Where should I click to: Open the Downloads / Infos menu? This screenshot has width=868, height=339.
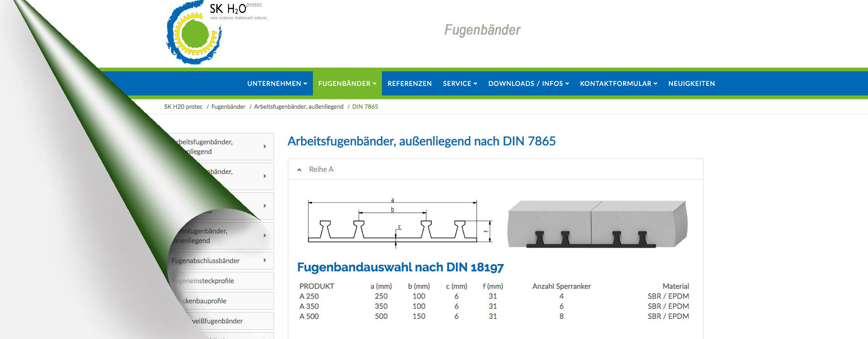coord(528,84)
